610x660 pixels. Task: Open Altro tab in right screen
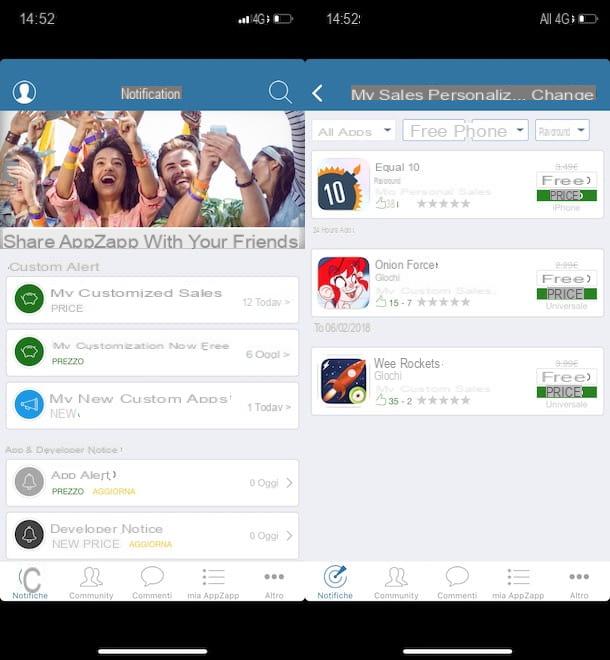tap(579, 583)
